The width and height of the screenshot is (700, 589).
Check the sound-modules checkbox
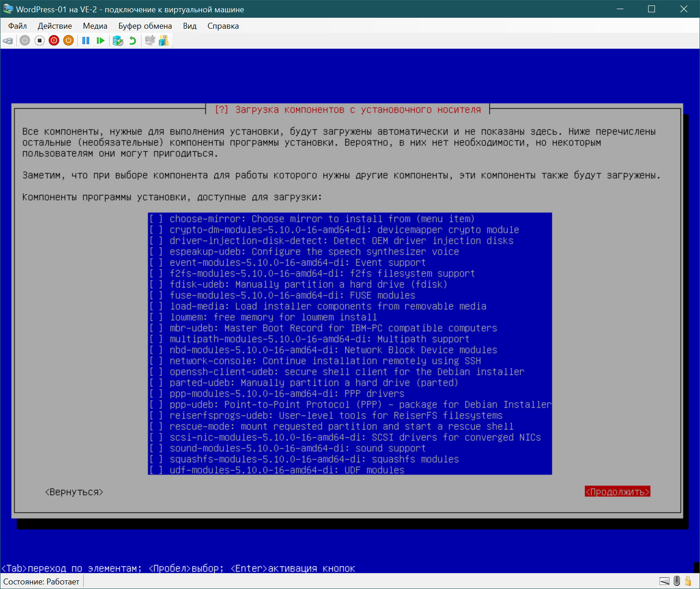(156, 448)
